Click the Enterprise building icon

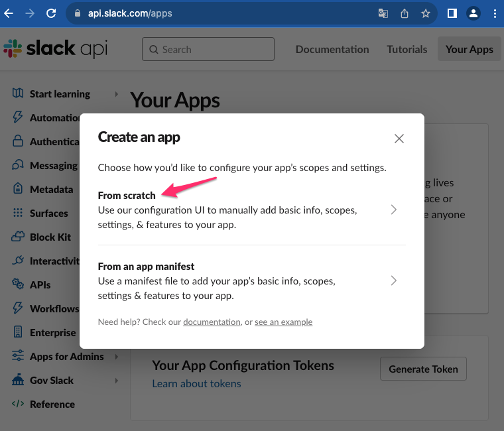coord(18,332)
